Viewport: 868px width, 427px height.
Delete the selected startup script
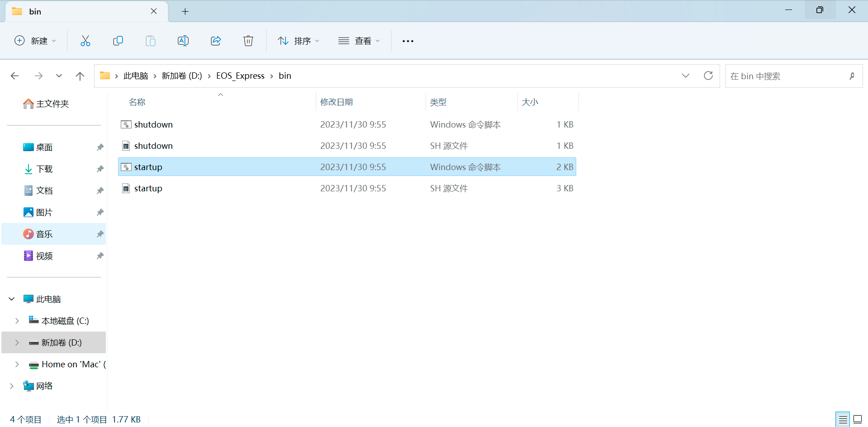[248, 41]
